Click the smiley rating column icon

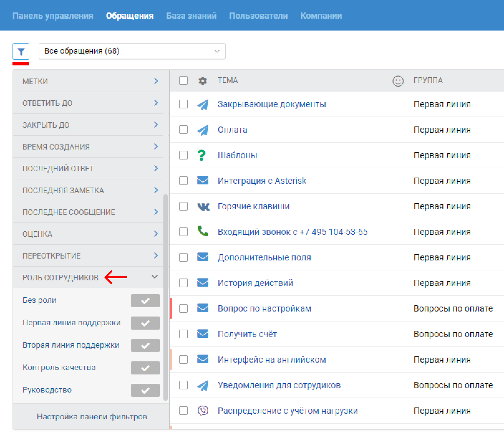(398, 81)
